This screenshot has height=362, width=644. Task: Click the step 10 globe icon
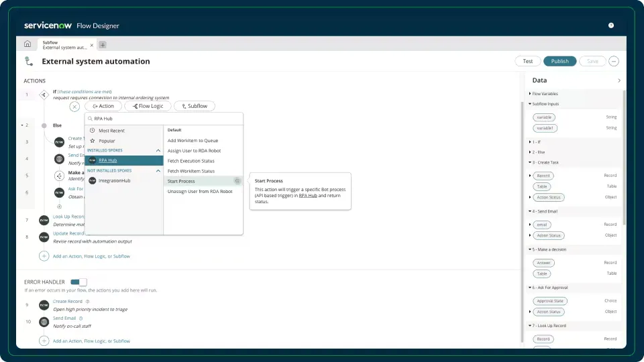[44, 322]
